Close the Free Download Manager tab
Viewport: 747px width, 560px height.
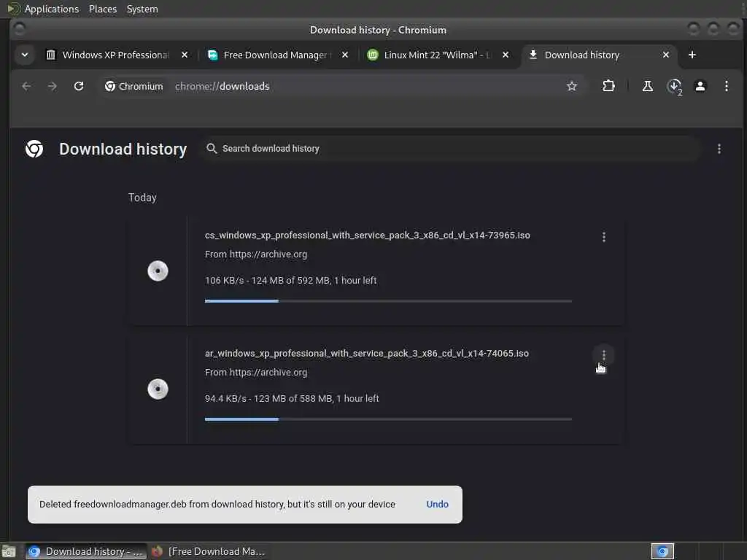[345, 55]
